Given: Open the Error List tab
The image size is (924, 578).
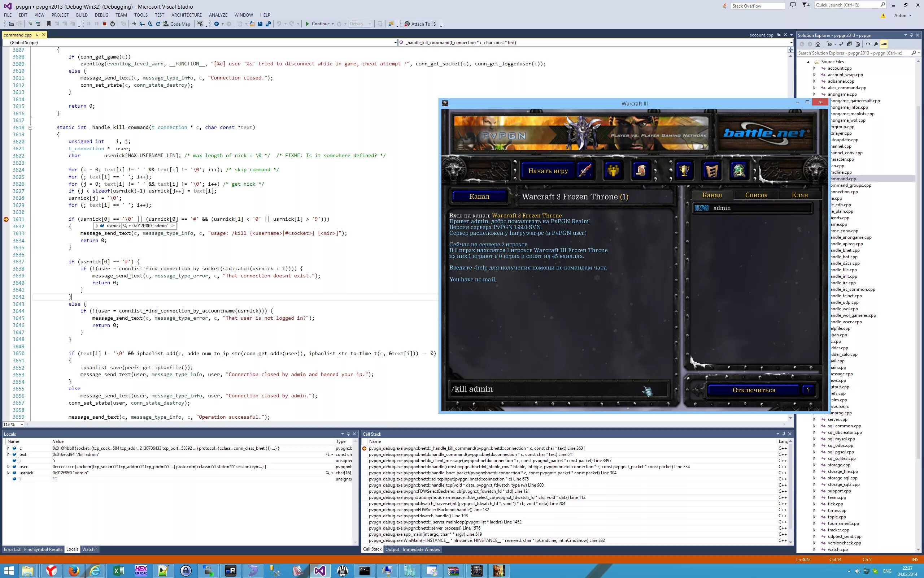Looking at the screenshot, I should point(12,549).
